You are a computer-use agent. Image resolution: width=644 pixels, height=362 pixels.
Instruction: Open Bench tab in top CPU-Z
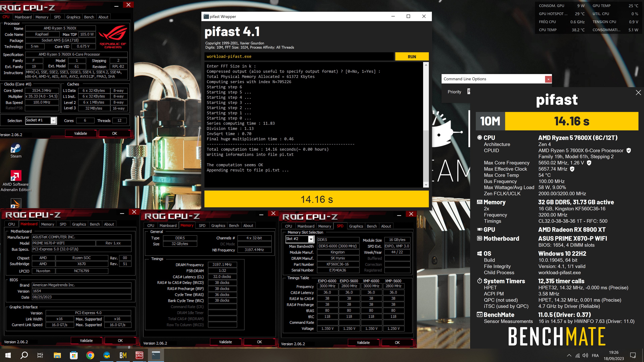click(89, 17)
